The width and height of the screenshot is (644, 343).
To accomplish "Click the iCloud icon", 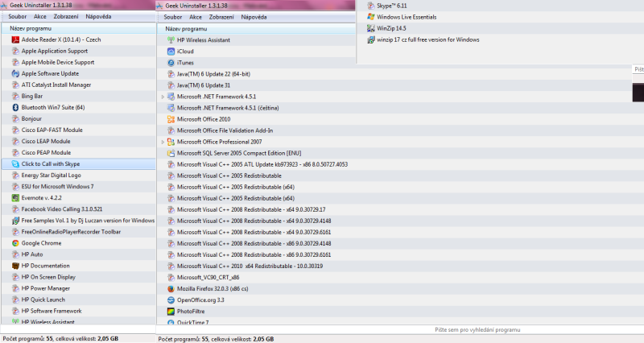I will 171,51.
